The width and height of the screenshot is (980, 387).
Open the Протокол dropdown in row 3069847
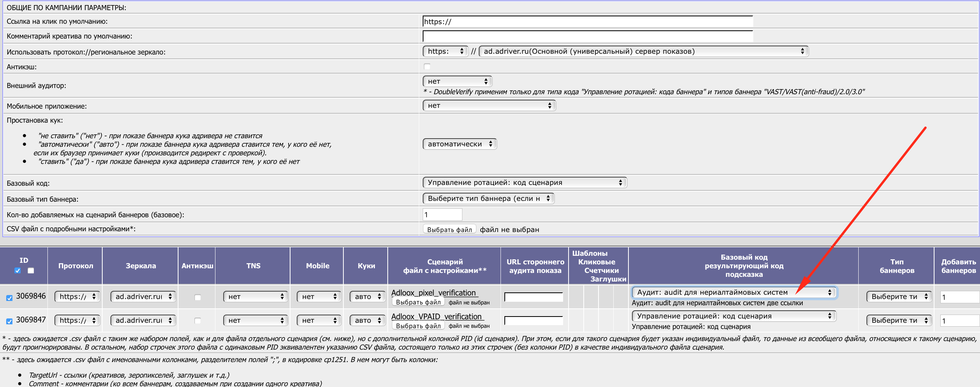pos(77,320)
